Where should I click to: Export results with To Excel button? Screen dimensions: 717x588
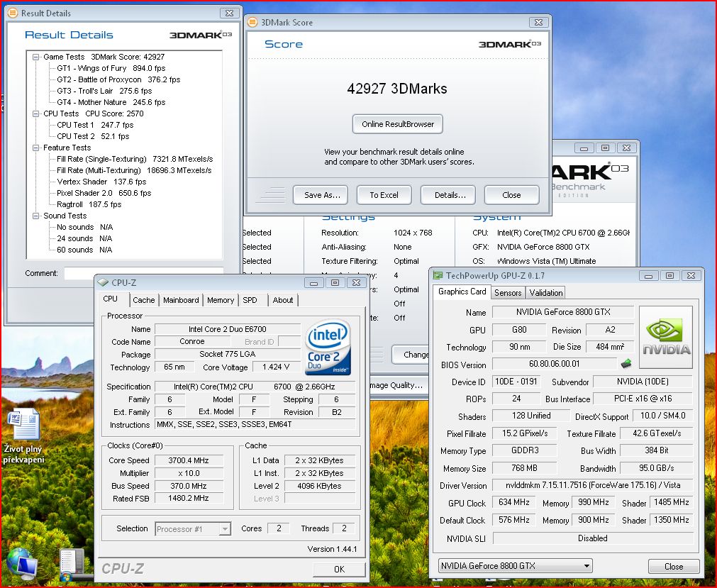pos(384,195)
